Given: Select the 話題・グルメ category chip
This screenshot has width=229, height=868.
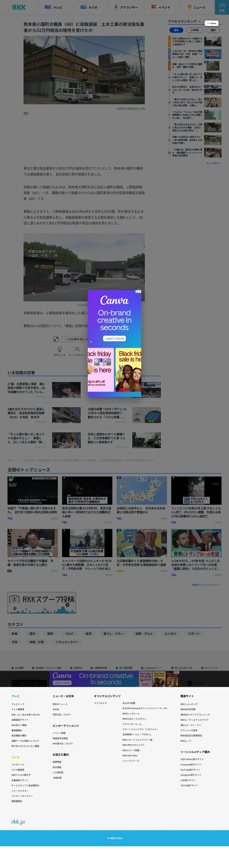Looking at the screenshot, I should tap(144, 633).
